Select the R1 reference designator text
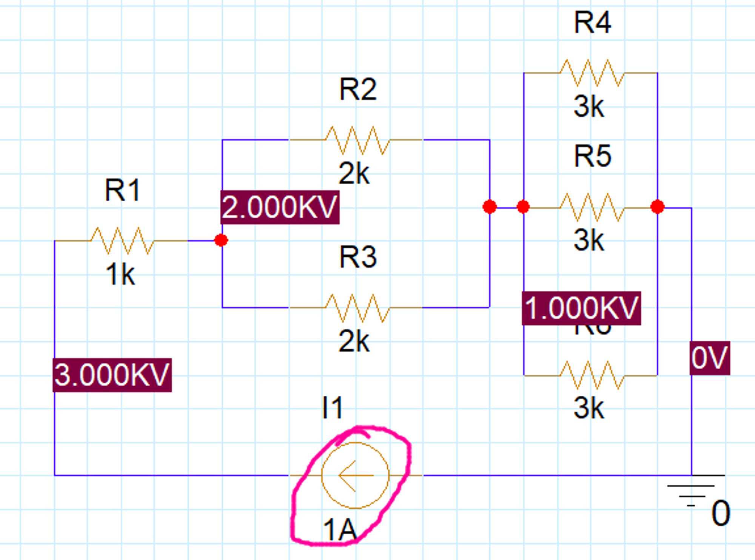This screenshot has height=560, width=755. click(x=122, y=190)
